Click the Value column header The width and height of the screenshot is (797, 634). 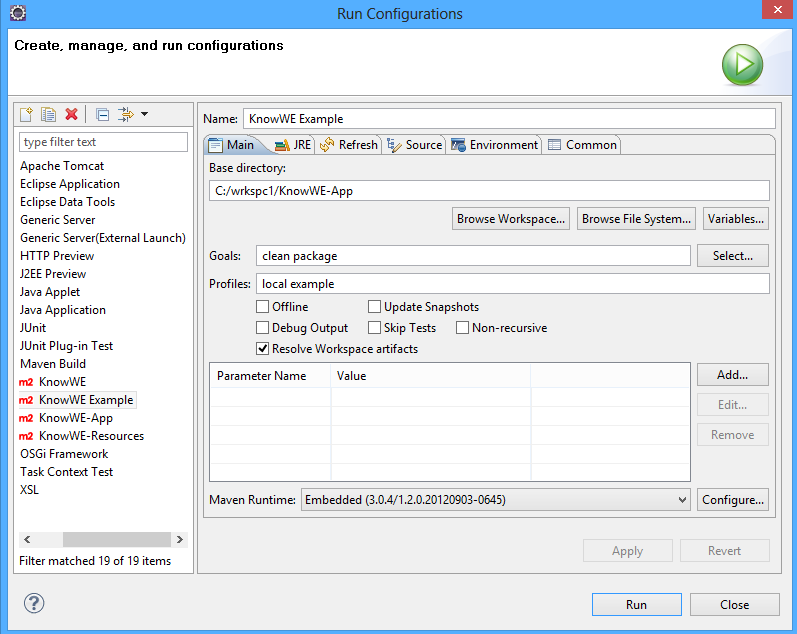tap(431, 376)
